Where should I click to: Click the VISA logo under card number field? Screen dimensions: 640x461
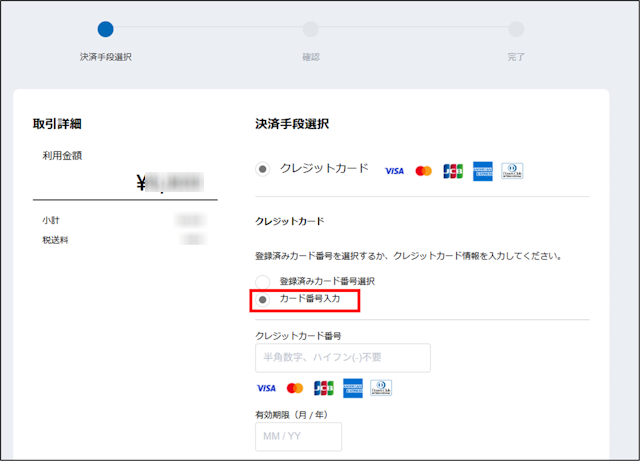[x=266, y=388]
